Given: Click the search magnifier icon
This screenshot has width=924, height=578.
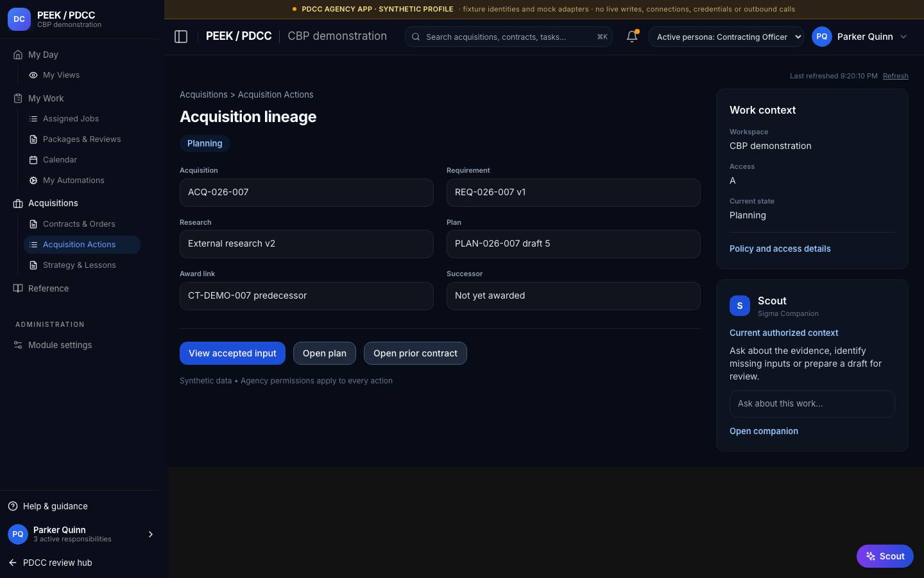Looking at the screenshot, I should [x=416, y=37].
